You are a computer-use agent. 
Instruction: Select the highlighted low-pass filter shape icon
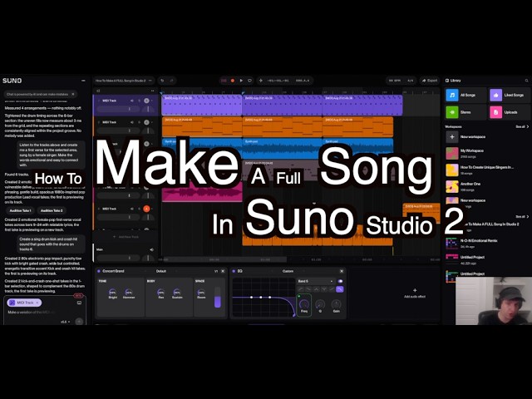pyautogui.click(x=339, y=289)
